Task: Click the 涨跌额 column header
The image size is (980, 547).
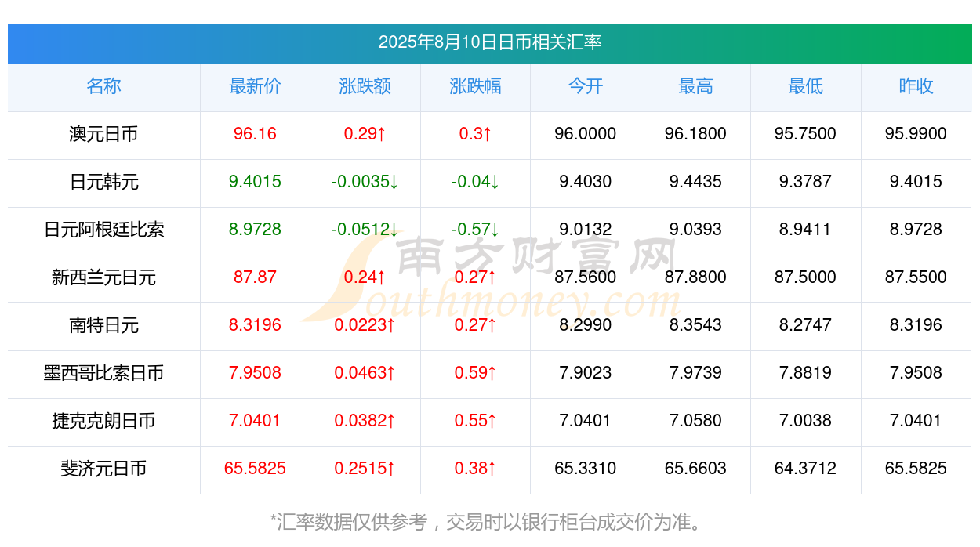Action: [365, 86]
